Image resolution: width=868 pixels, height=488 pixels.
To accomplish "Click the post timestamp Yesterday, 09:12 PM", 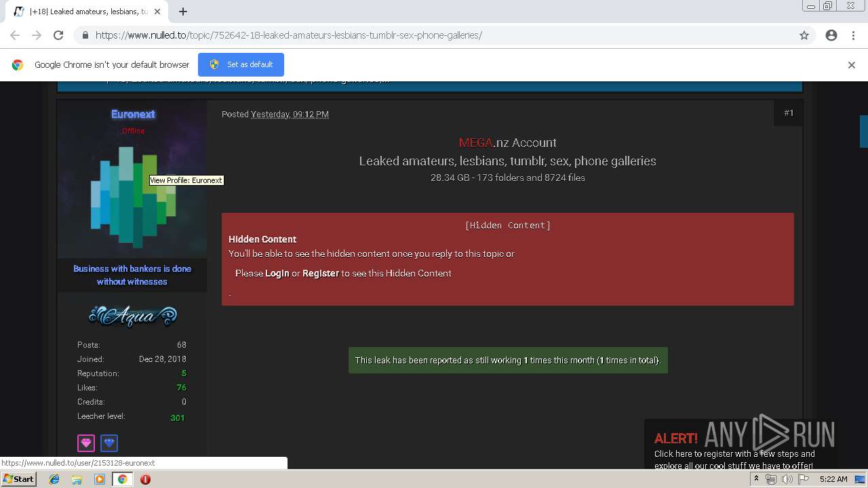I will [x=290, y=115].
